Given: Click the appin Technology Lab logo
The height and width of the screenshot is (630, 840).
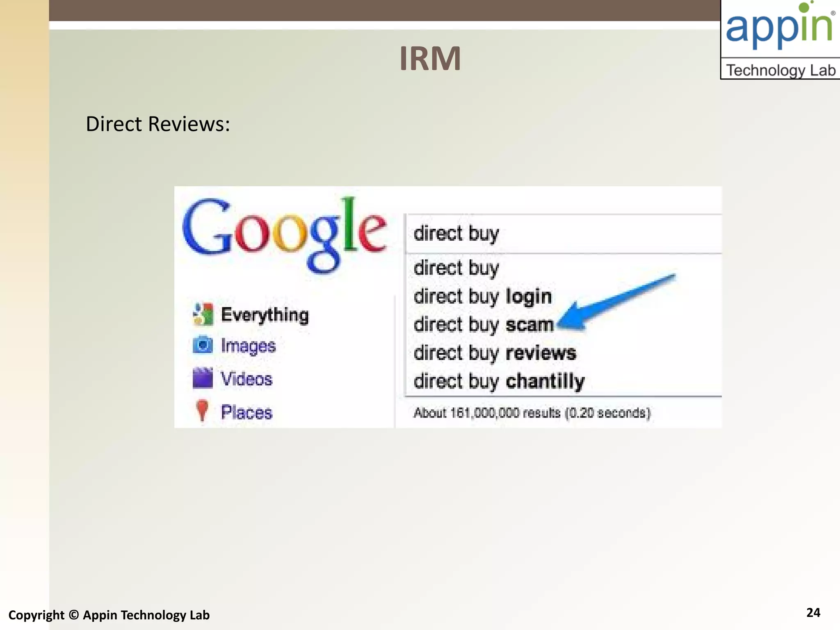Looking at the screenshot, I should click(780, 40).
